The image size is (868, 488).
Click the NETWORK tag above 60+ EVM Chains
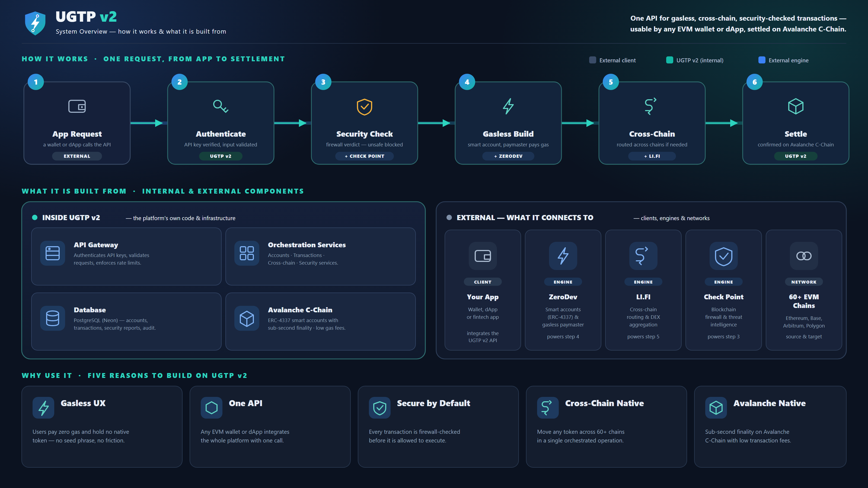(804, 282)
